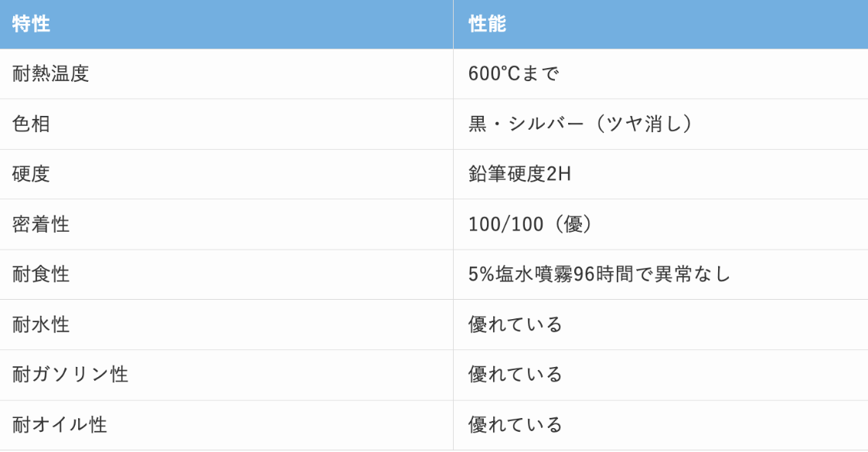Select the 耐熱温度 row label
Screen dimensions: 868x452
tap(50, 73)
